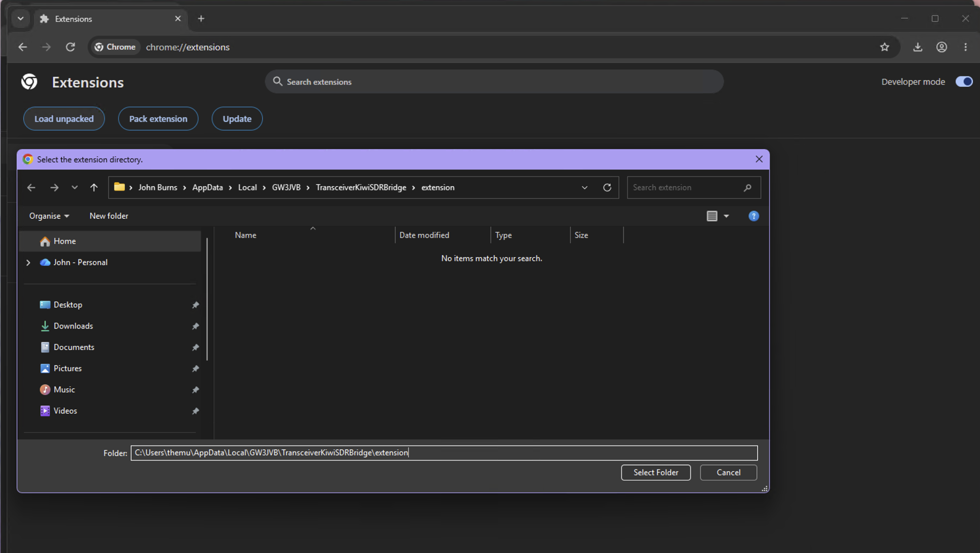Screen dimensions: 980x553
Task: Sort by Type column header
Action: (x=503, y=235)
